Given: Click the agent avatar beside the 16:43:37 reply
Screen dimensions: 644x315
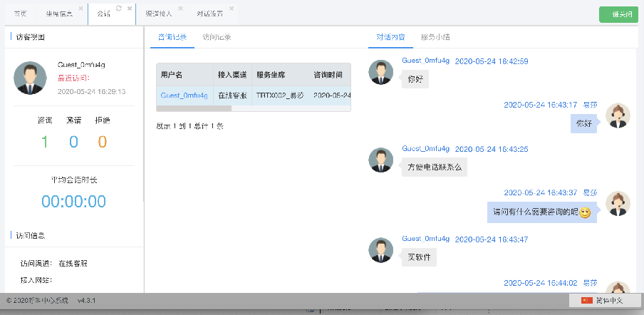Looking at the screenshot, I should [x=618, y=204].
